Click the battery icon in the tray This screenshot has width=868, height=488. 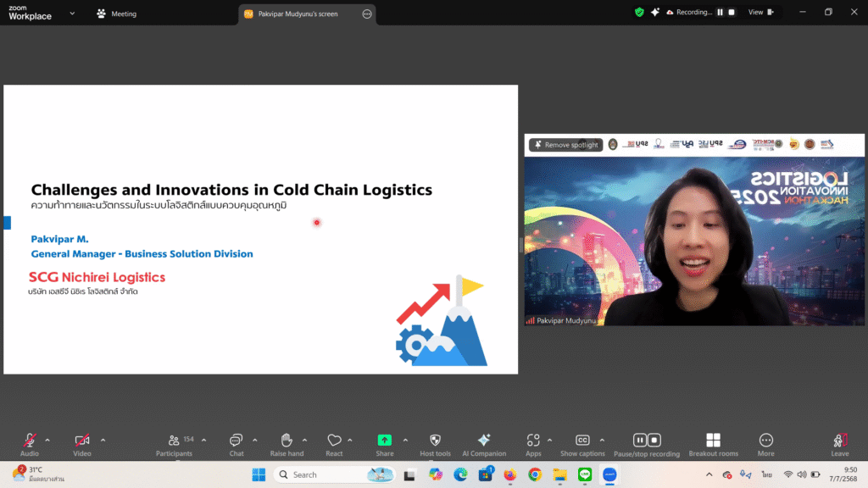point(815,474)
